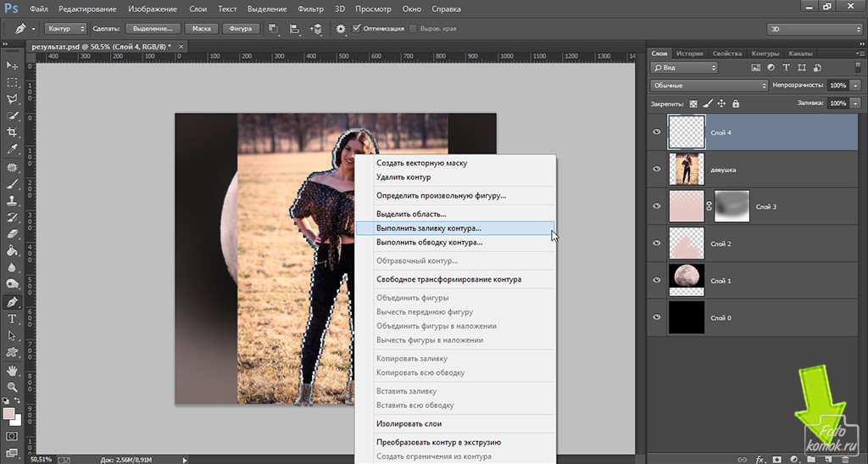868x464 pixels.
Task: Click the Выделение... button
Action: pyautogui.click(x=153, y=28)
